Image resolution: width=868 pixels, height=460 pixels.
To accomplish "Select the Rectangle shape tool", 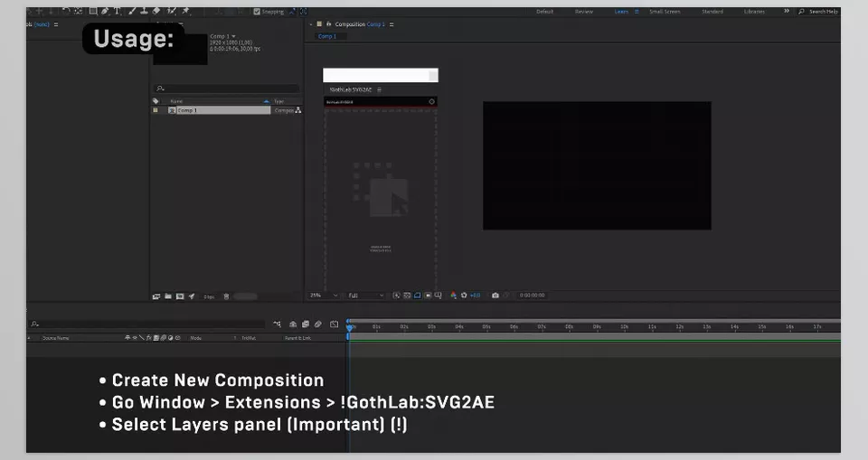I will (93, 11).
